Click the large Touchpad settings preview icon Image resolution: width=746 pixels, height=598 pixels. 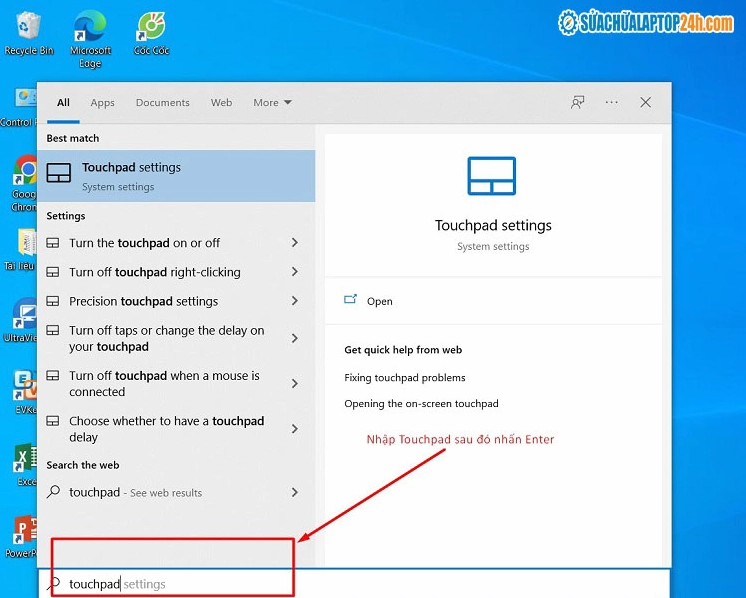click(491, 176)
